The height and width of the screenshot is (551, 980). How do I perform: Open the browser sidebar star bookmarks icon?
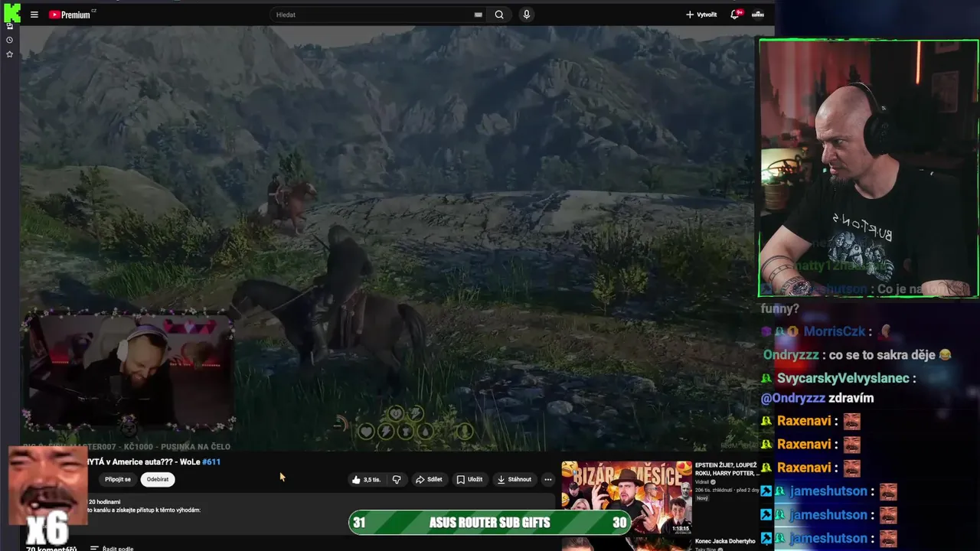point(9,54)
